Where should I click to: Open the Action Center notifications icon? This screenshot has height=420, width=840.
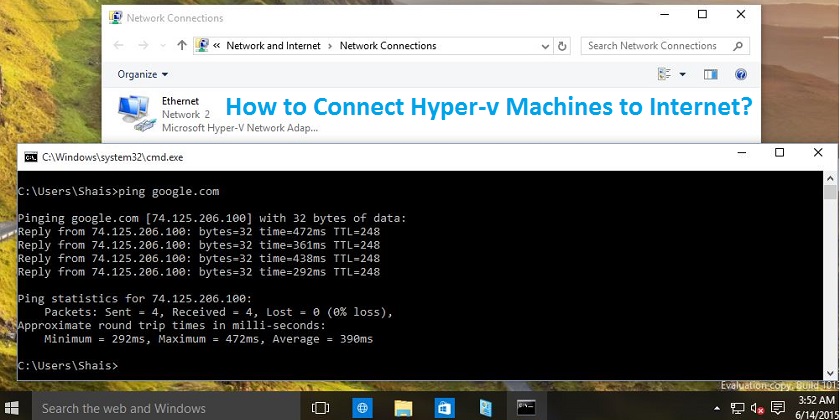777,408
